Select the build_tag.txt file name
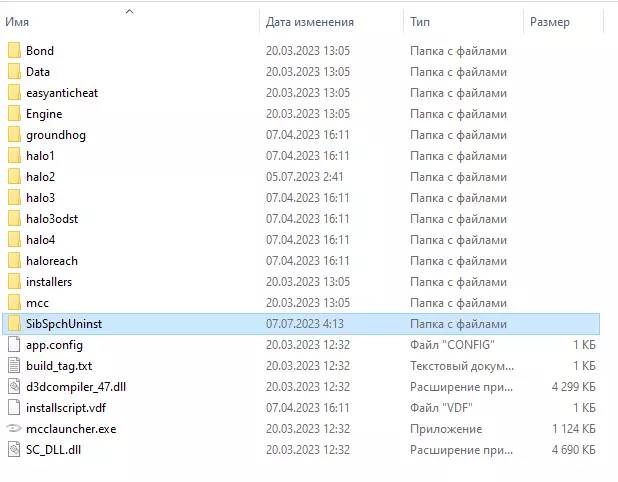 (59, 366)
